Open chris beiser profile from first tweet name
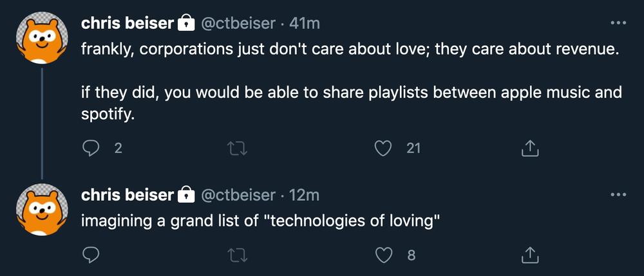The height and width of the screenshot is (276, 644). point(128,24)
